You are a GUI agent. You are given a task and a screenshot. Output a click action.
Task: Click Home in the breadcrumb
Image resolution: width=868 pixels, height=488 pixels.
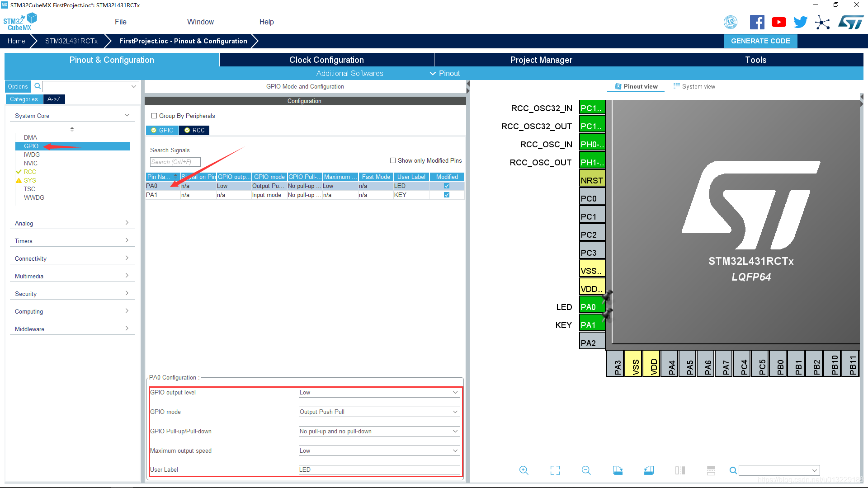point(16,41)
